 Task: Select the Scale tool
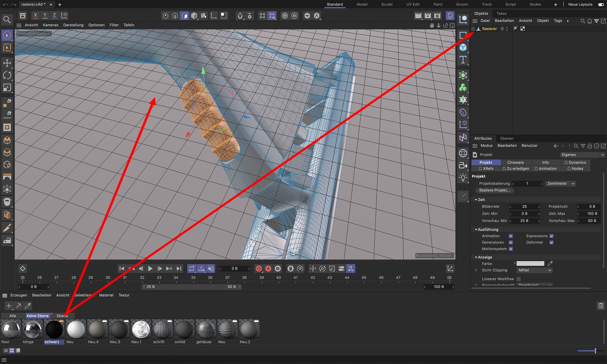[x=7, y=88]
